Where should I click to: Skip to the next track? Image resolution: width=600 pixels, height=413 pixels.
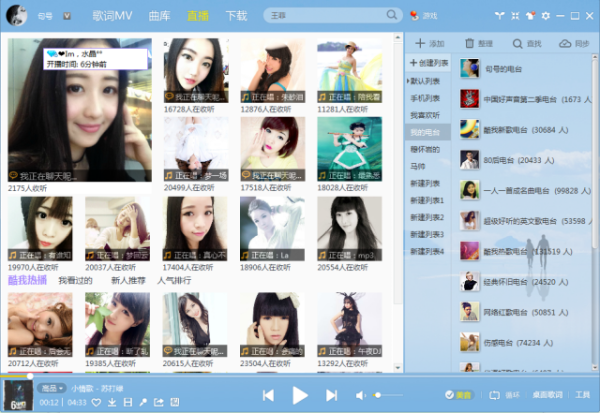[x=331, y=395]
